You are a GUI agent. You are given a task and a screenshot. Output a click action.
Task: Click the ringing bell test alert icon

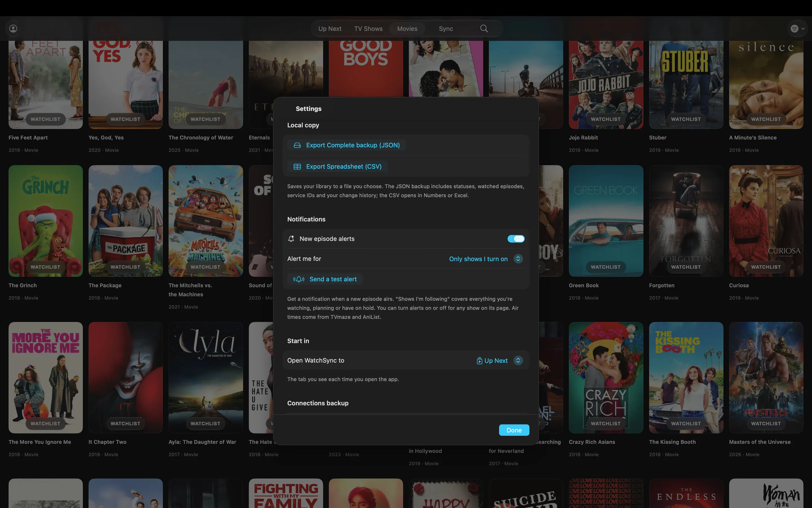click(x=299, y=279)
